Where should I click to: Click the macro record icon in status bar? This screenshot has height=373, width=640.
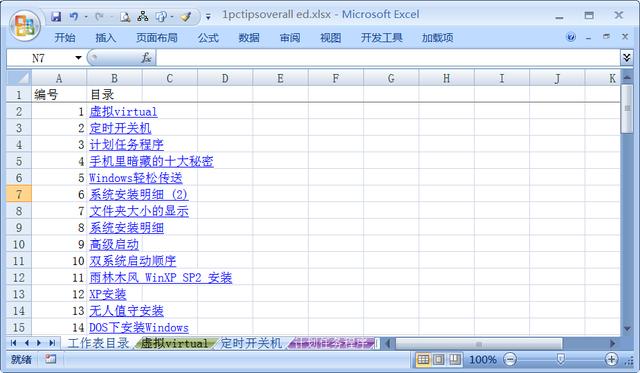(51, 359)
